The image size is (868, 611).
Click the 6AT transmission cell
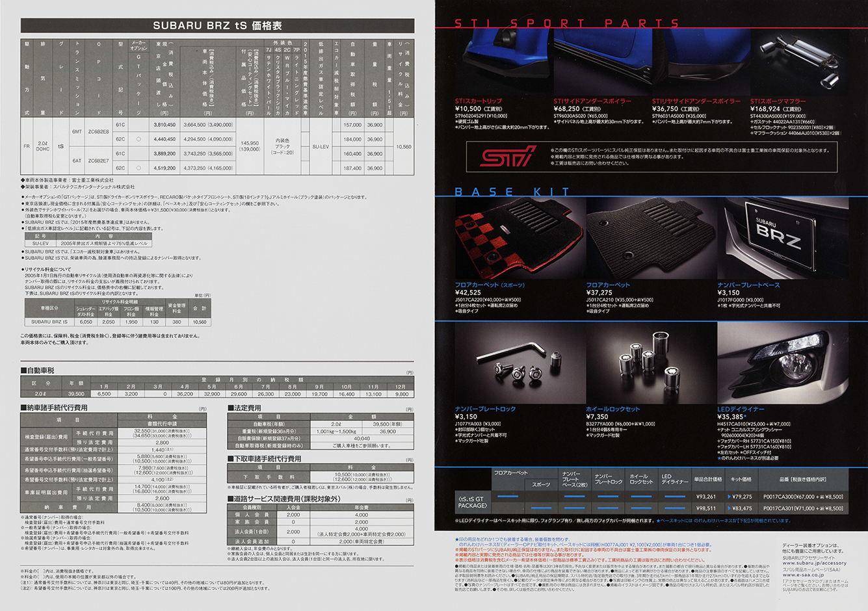[77, 161]
